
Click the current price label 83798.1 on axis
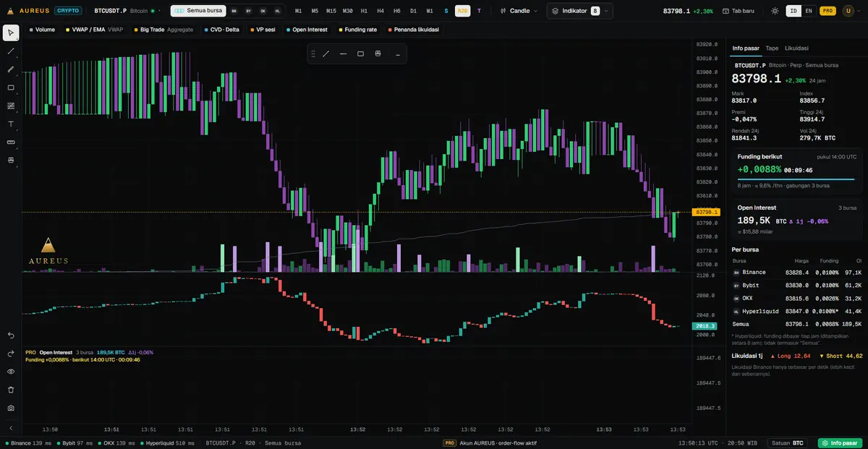tap(706, 212)
